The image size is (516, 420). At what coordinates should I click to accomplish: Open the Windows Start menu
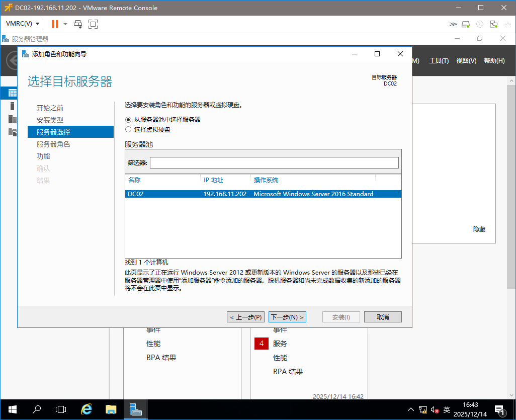pos(12,409)
